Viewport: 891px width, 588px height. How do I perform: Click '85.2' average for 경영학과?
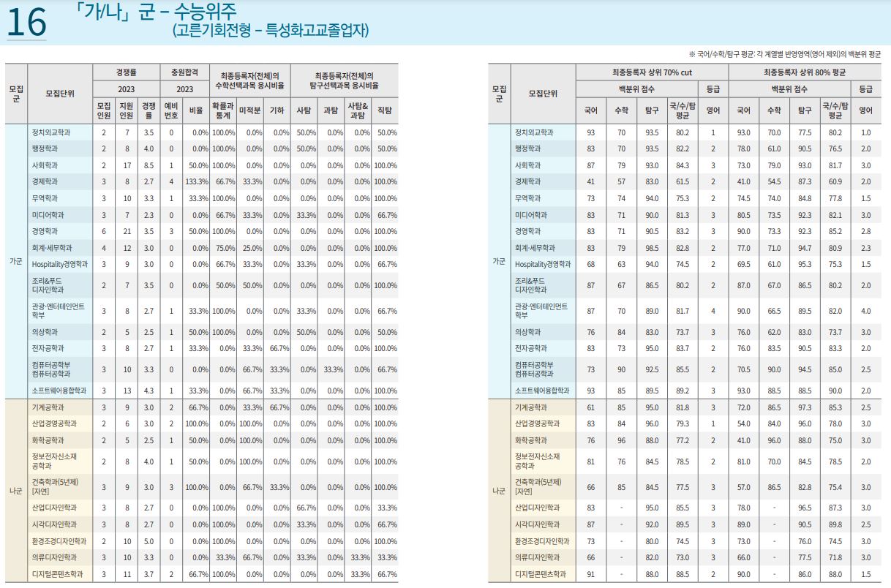[x=835, y=231]
